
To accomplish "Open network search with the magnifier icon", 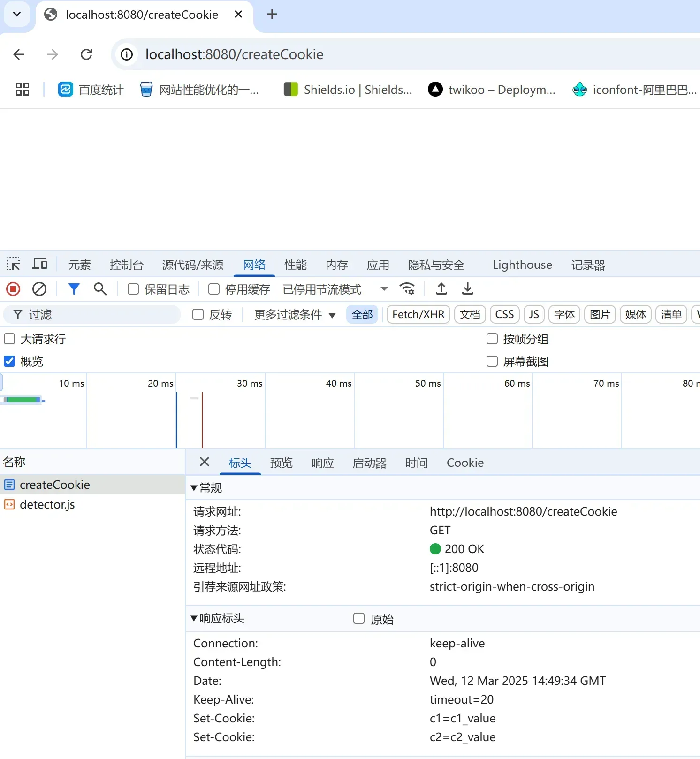I will tap(100, 289).
